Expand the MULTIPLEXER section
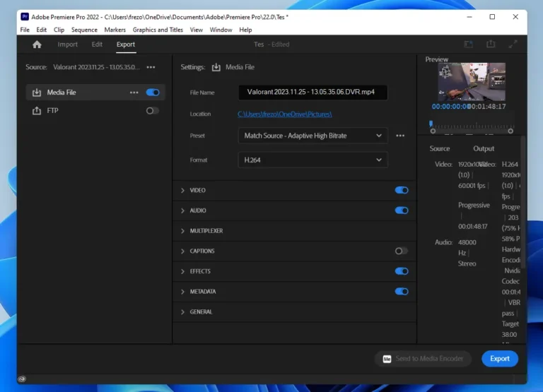543x392 pixels. tap(182, 231)
